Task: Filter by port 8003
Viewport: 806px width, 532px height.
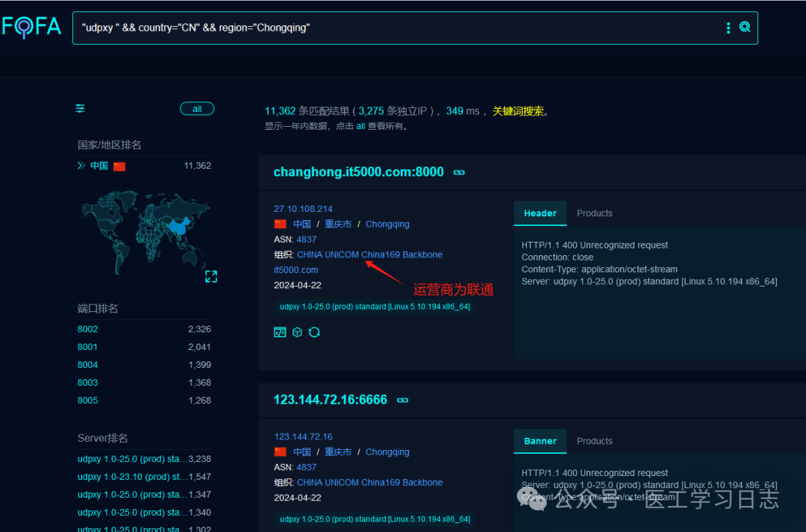Action: (87, 383)
